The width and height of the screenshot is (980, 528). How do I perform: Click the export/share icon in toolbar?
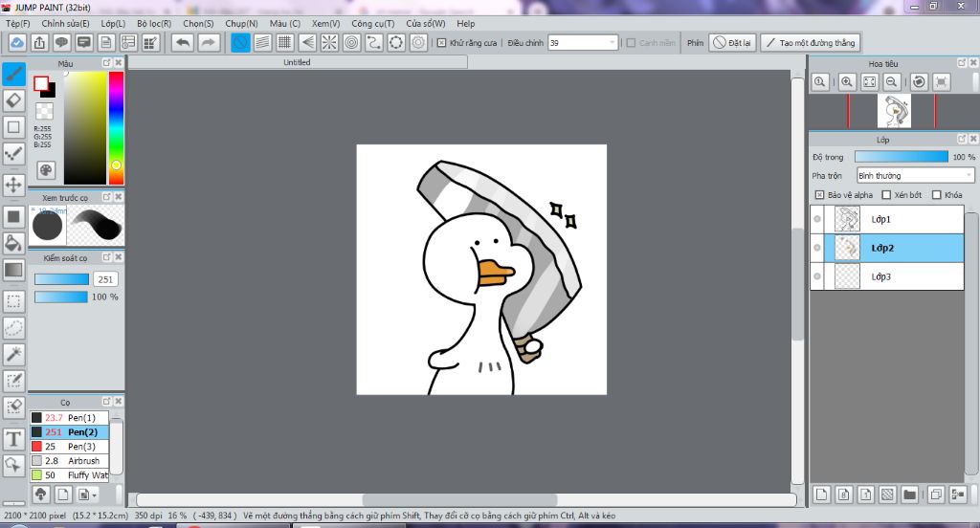pyautogui.click(x=39, y=42)
